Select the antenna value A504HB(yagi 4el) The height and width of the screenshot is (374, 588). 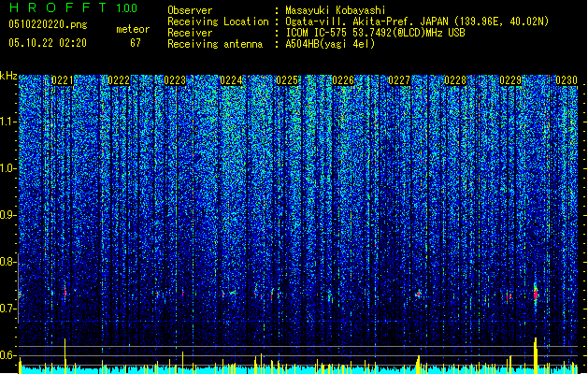pyautogui.click(x=330, y=44)
